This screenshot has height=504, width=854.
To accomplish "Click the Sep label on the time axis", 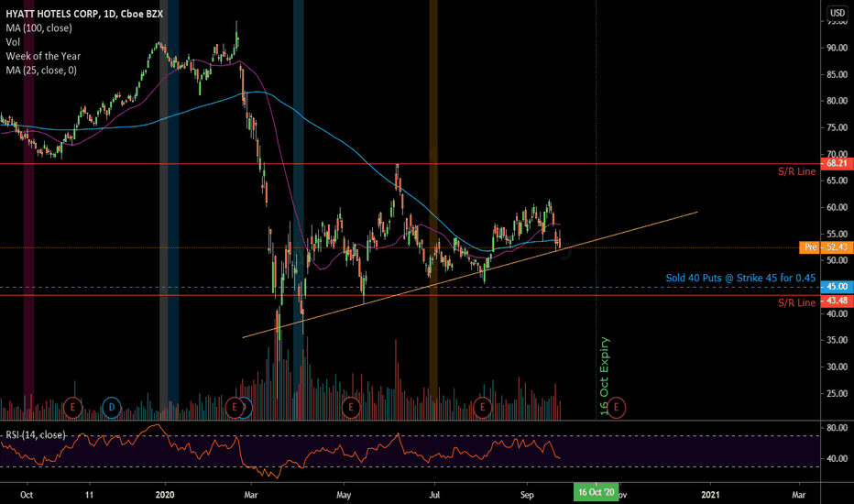I will click(x=527, y=495).
